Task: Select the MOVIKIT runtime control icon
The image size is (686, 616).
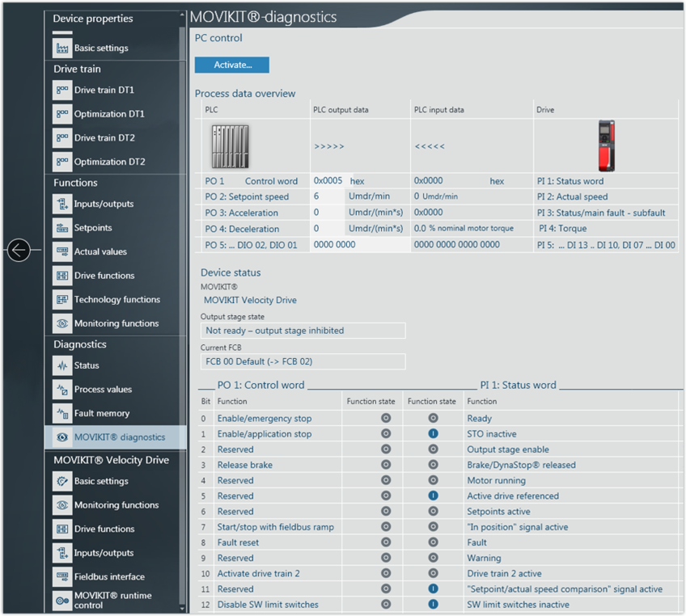Action: [62, 601]
